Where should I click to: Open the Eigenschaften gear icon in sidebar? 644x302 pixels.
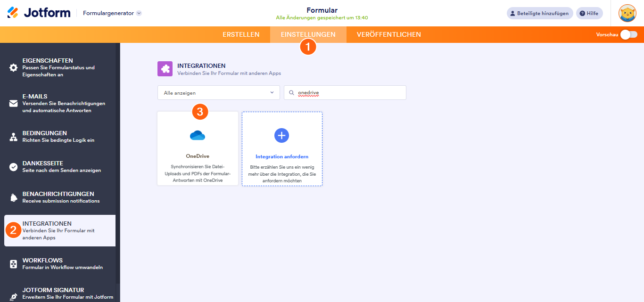[x=14, y=67]
